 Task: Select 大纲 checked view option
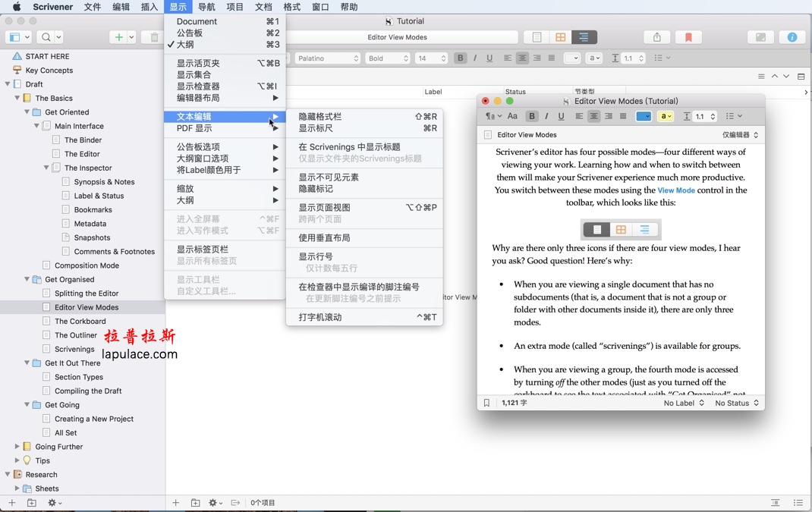tap(224, 45)
